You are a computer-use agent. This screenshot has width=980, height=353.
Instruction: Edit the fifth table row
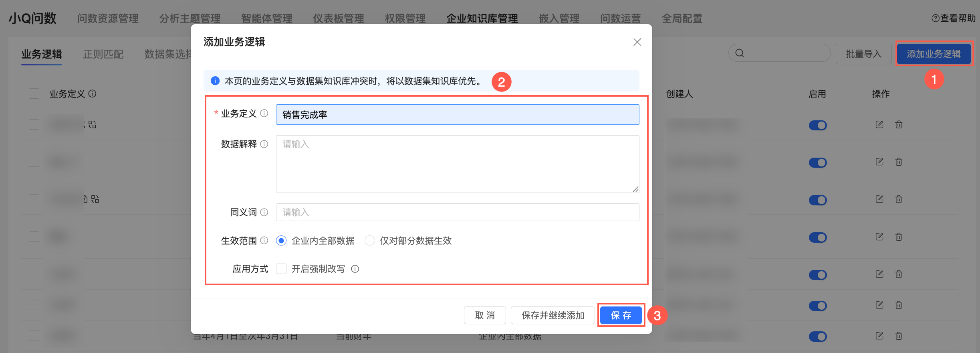point(879,274)
